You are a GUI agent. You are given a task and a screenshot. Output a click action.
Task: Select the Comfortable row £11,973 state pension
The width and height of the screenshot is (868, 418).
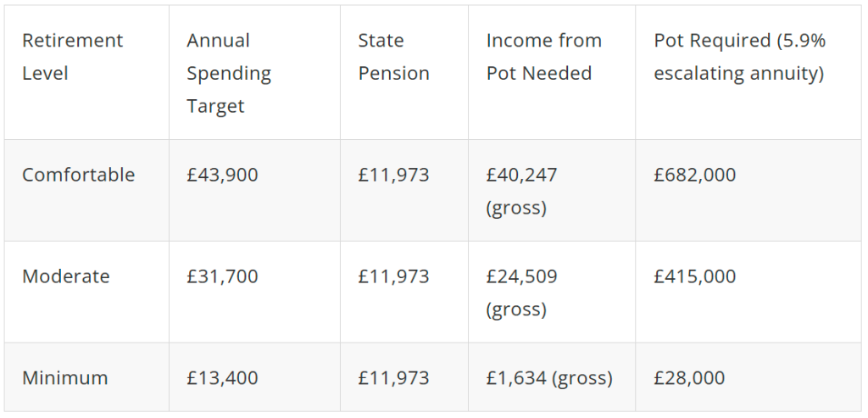(x=393, y=175)
